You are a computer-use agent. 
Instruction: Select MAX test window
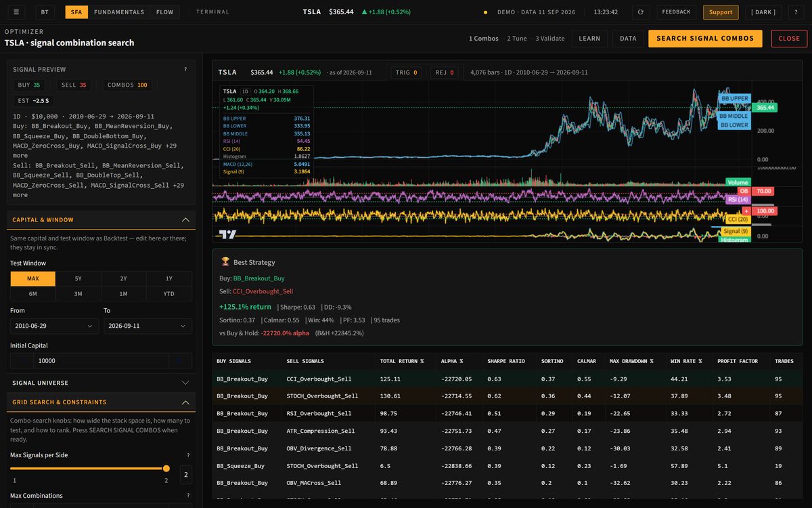coord(33,278)
